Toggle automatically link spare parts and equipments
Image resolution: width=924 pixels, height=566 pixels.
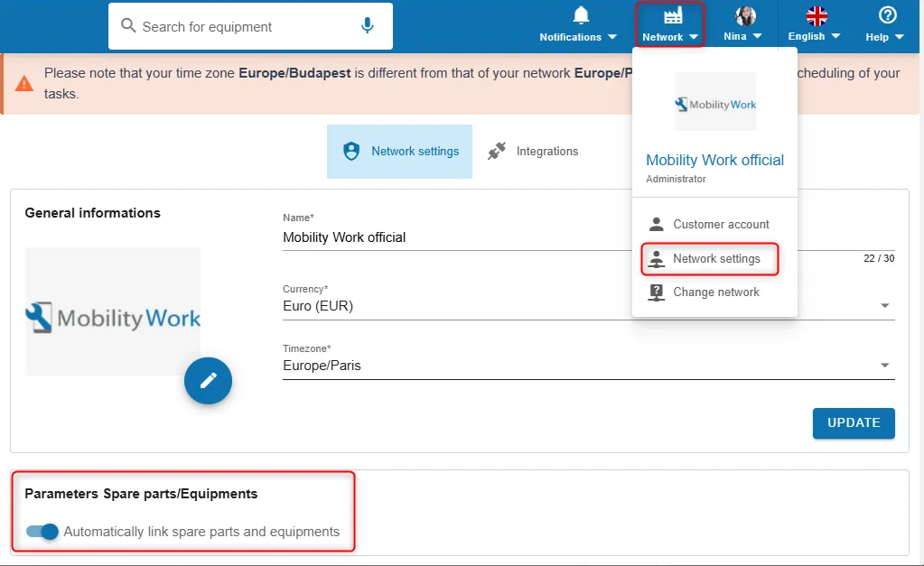tap(42, 532)
